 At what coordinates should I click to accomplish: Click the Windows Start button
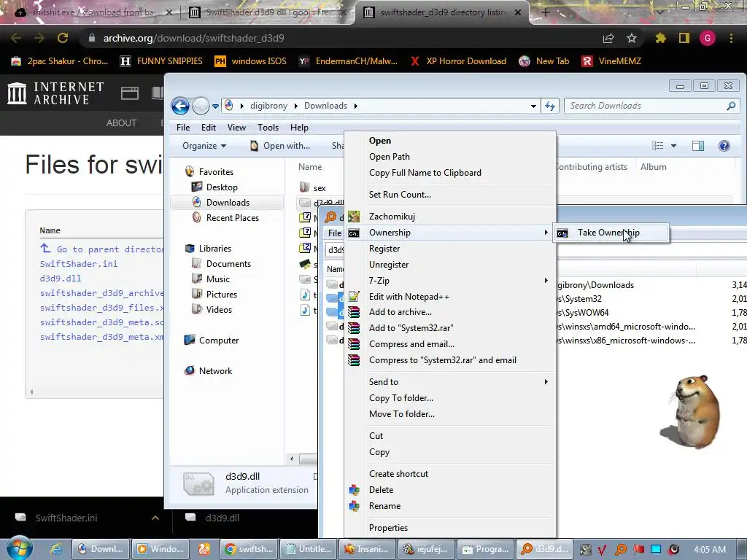(20, 548)
